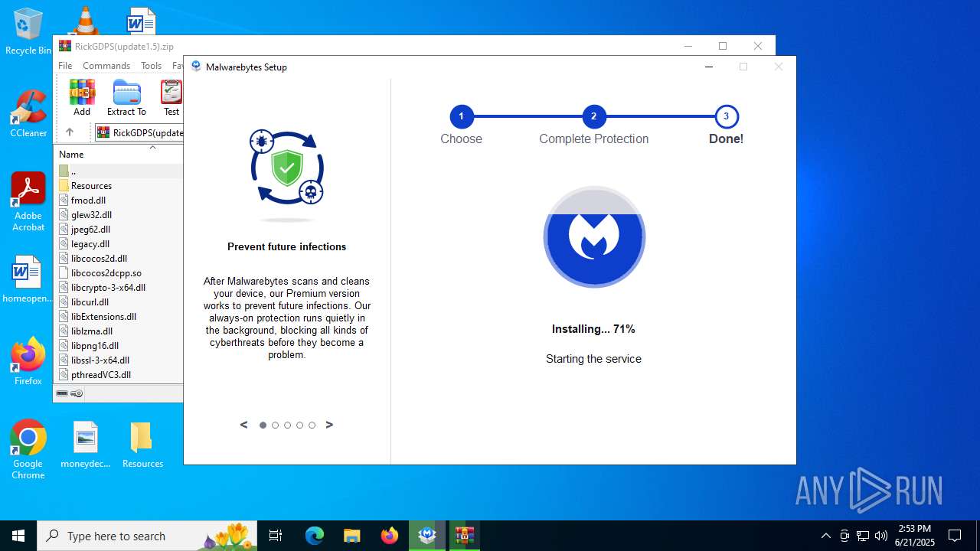Open the Tools menu in WinRAR
Screen dimensions: 980x551
[x=151, y=66]
